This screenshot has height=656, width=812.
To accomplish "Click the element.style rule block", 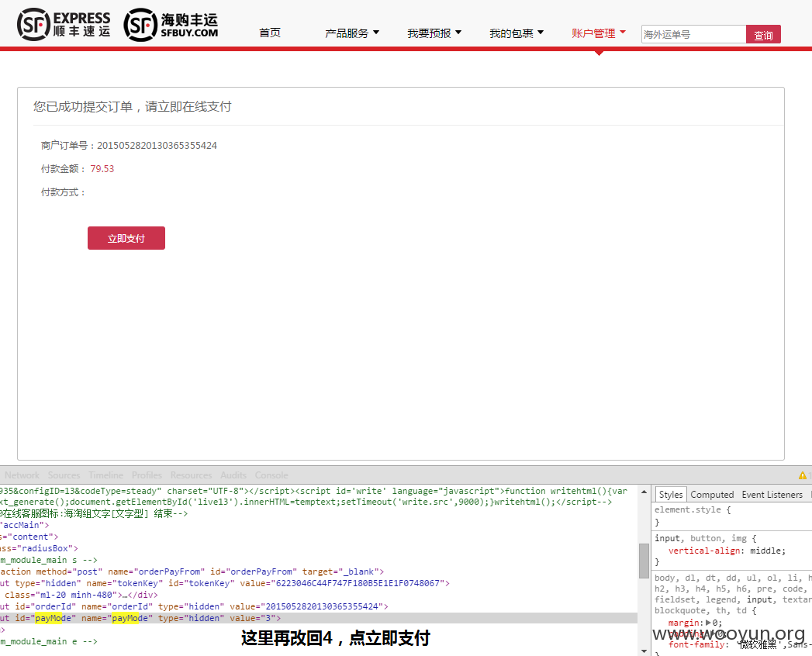I will tap(732, 516).
